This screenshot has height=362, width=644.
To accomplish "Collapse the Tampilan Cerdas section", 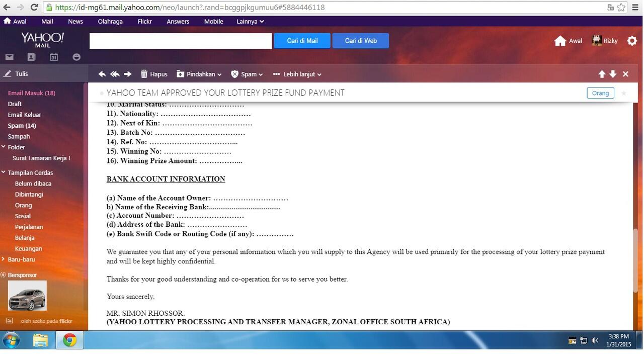I will click(x=3, y=172).
